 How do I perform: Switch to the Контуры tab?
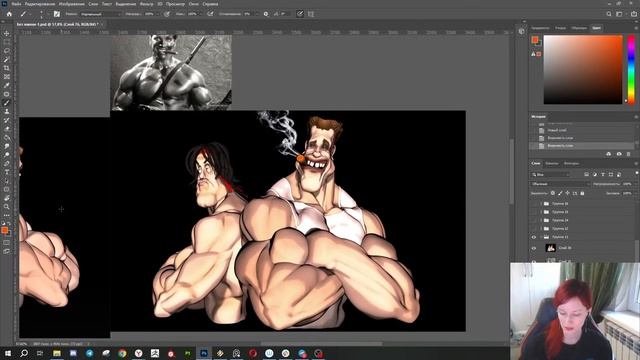(x=571, y=163)
